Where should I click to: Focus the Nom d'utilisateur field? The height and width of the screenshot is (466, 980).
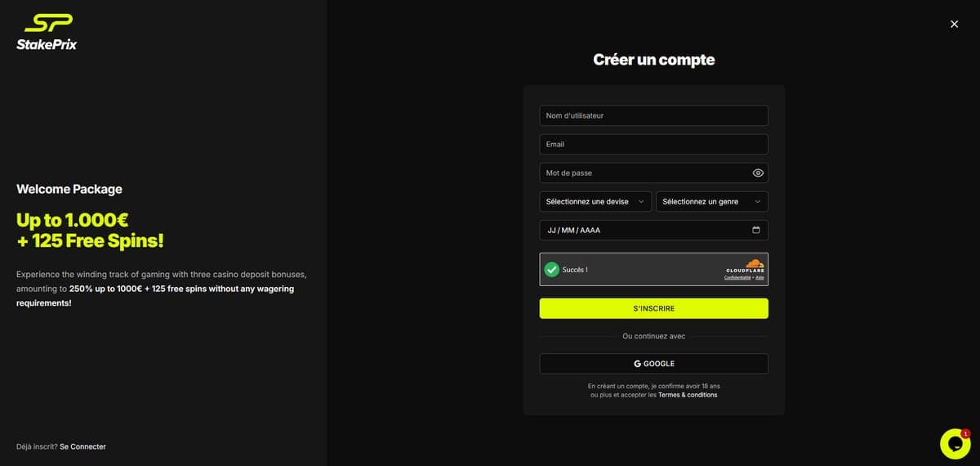[x=653, y=116]
